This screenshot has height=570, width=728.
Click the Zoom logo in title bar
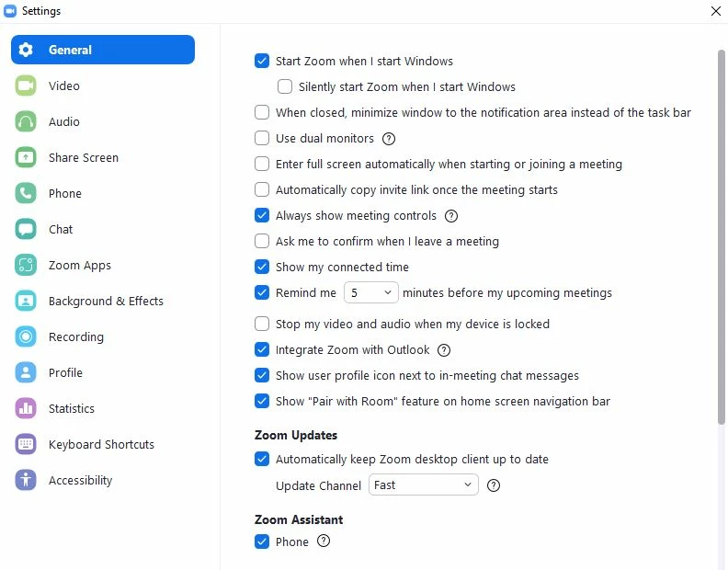click(10, 11)
